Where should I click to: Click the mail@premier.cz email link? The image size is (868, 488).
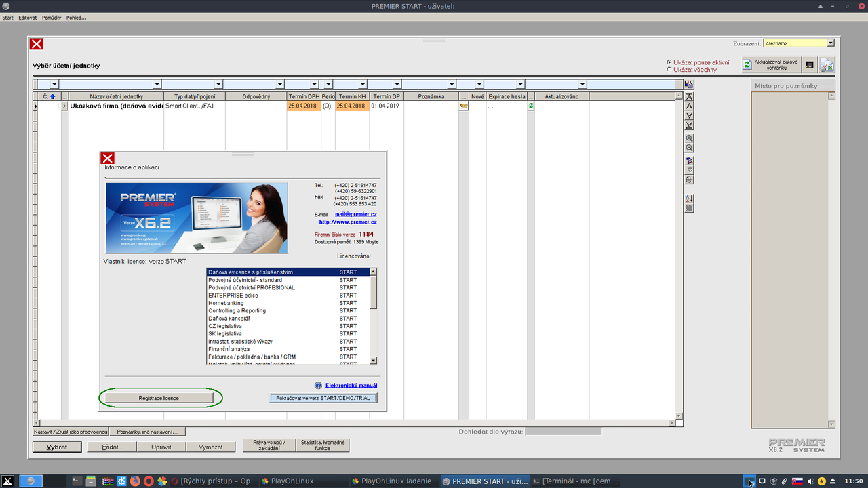click(x=355, y=214)
